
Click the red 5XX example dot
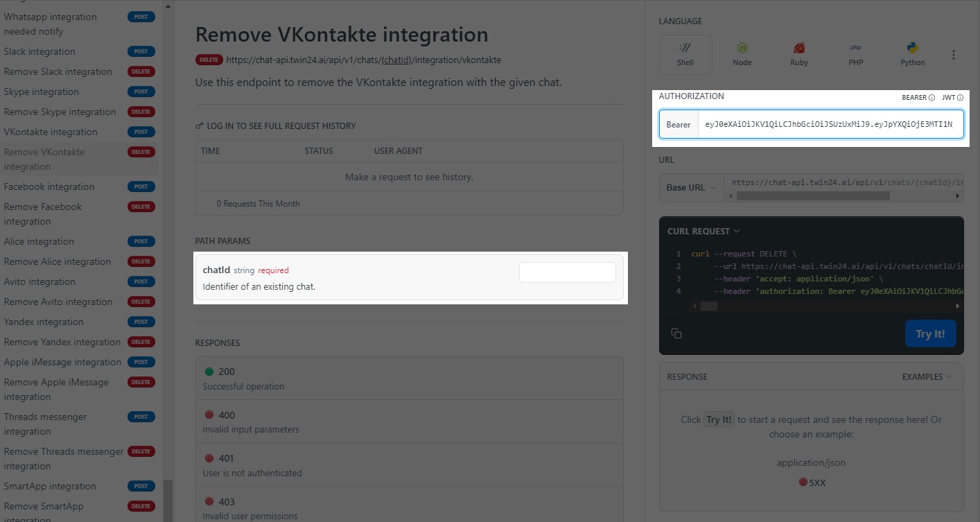tap(803, 482)
